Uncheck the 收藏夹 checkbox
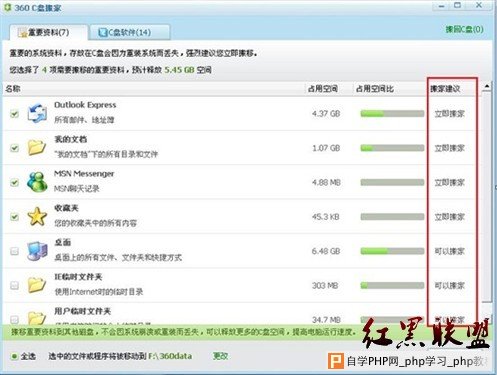 point(14,217)
